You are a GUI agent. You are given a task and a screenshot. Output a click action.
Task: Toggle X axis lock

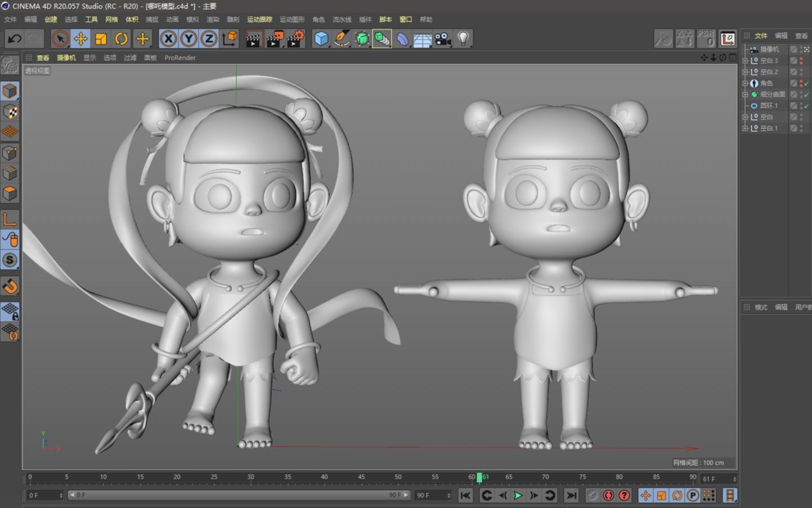168,39
